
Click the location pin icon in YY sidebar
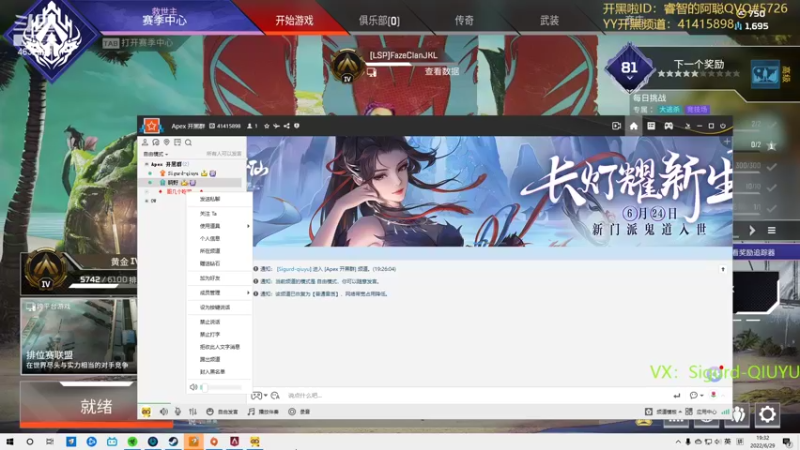166,142
